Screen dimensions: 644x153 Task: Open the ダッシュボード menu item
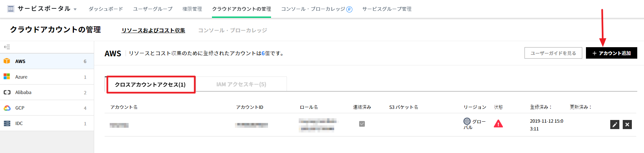pyautogui.click(x=106, y=9)
